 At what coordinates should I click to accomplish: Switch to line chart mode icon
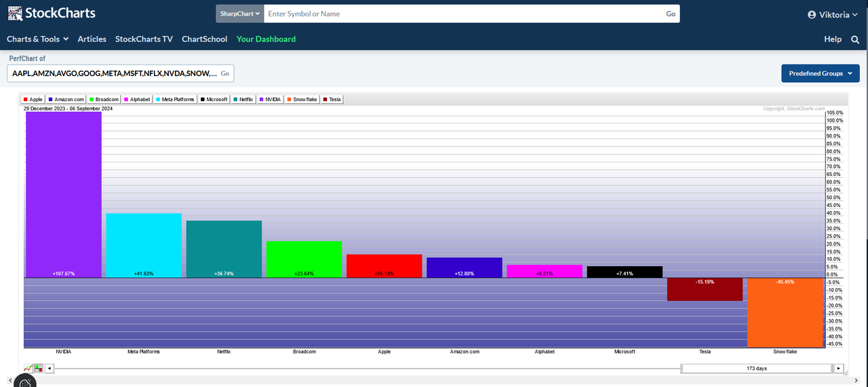[28, 368]
